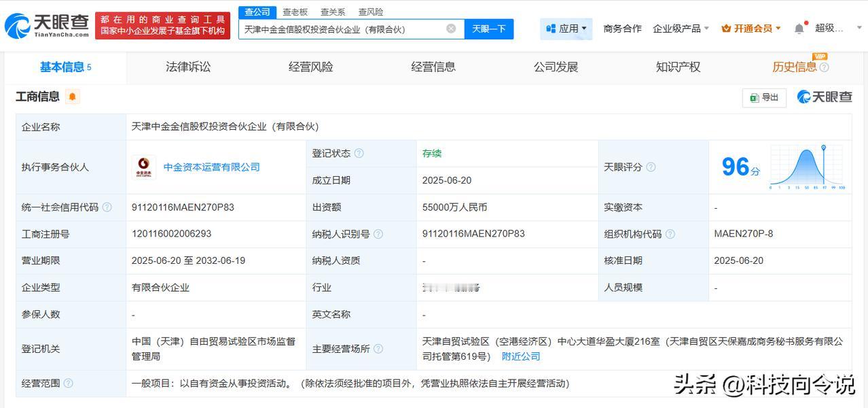
Task: Open the 商务合作 link
Action: tap(622, 29)
